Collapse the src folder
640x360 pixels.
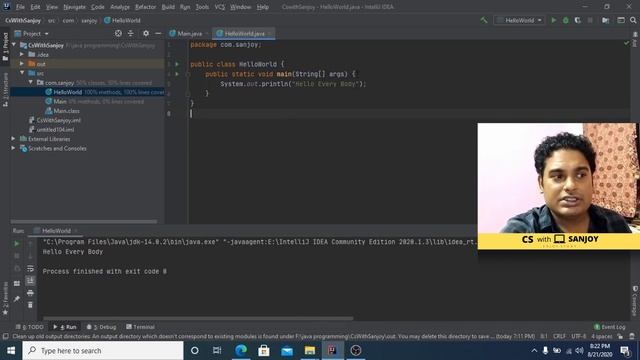(22, 73)
